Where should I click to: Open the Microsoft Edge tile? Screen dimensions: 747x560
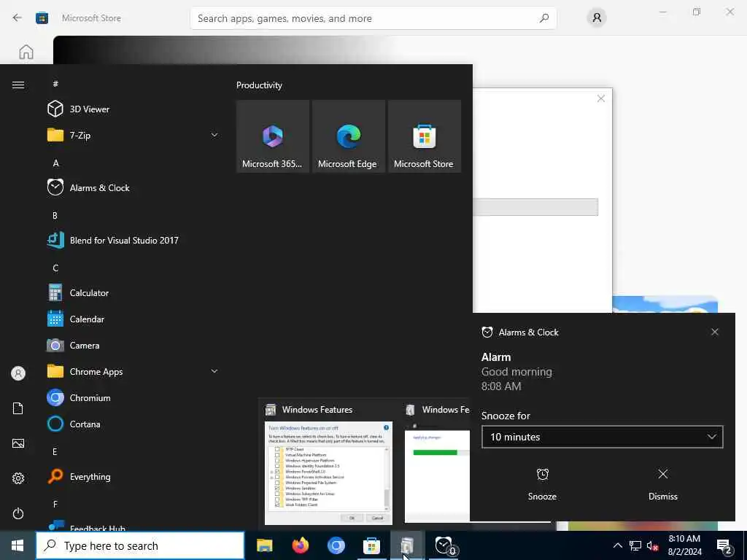coord(348,136)
